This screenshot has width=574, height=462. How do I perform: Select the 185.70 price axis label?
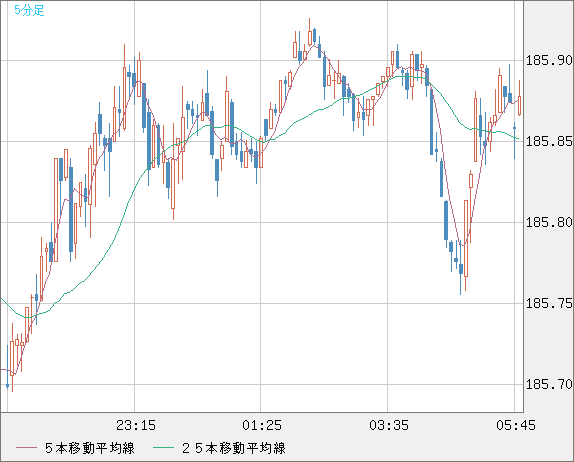coord(549,384)
